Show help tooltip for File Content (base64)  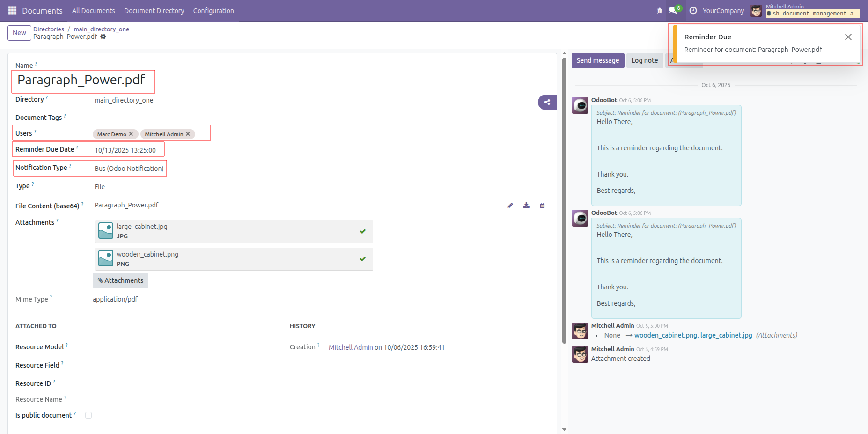[x=82, y=204]
